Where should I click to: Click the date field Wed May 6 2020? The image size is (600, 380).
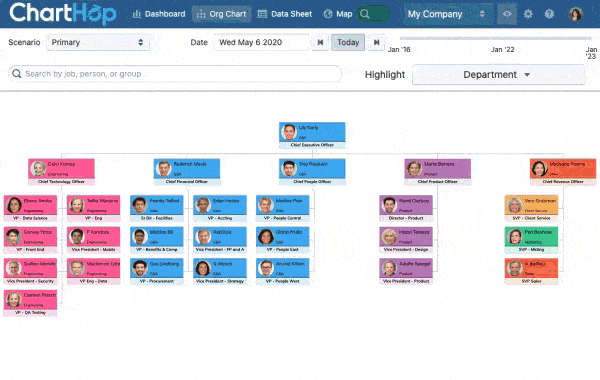tap(261, 42)
